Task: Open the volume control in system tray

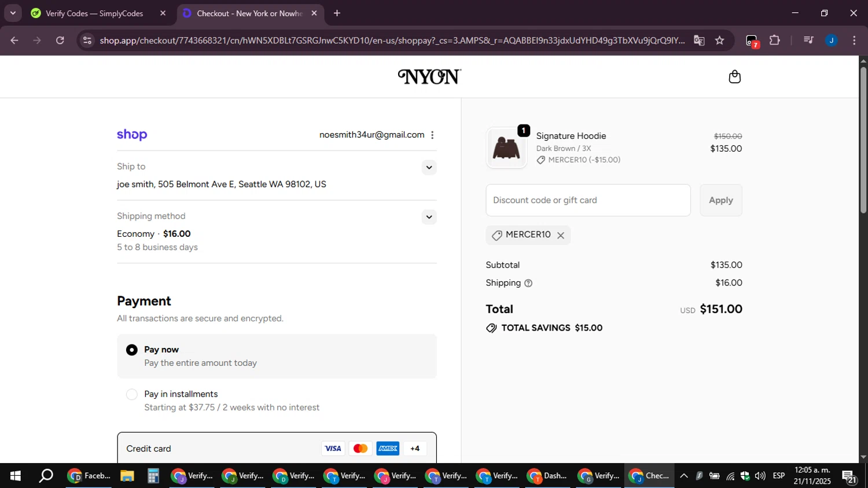Action: pyautogui.click(x=760, y=476)
